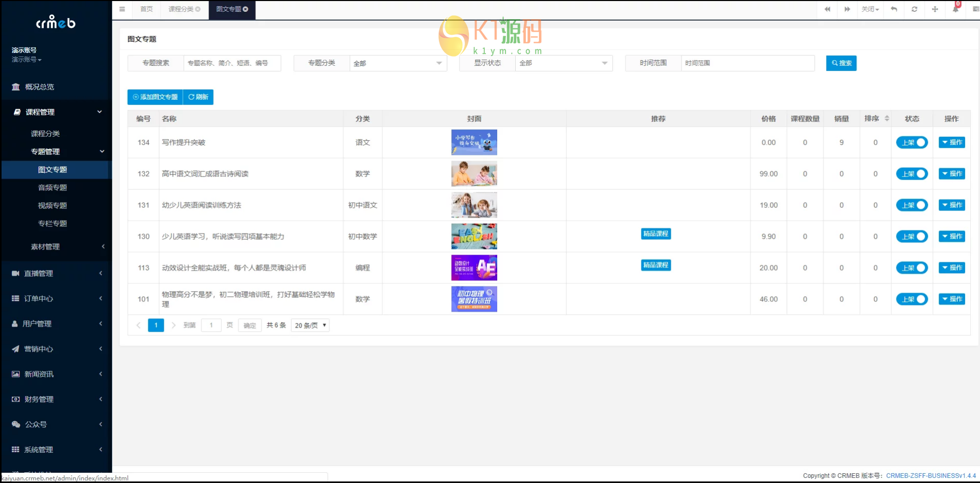The height and width of the screenshot is (483, 980).
Task: Click 精品课程 tag in row 130
Action: pos(656,234)
